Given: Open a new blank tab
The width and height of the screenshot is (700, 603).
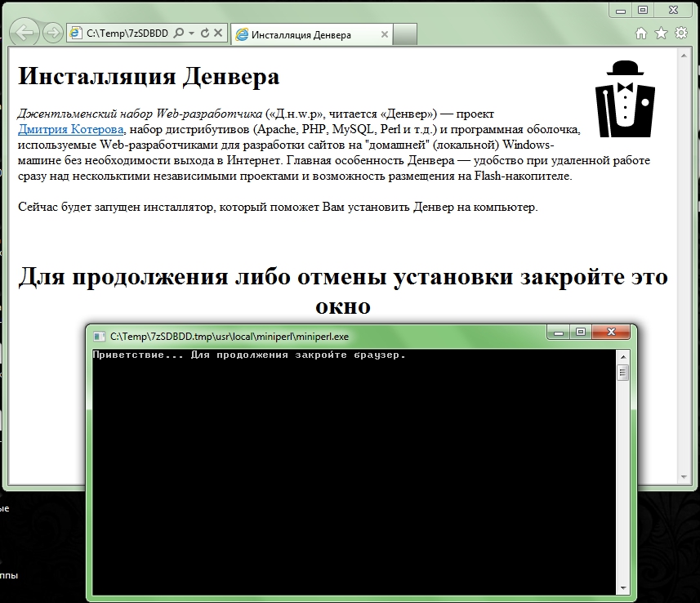Looking at the screenshot, I should pos(405,34).
